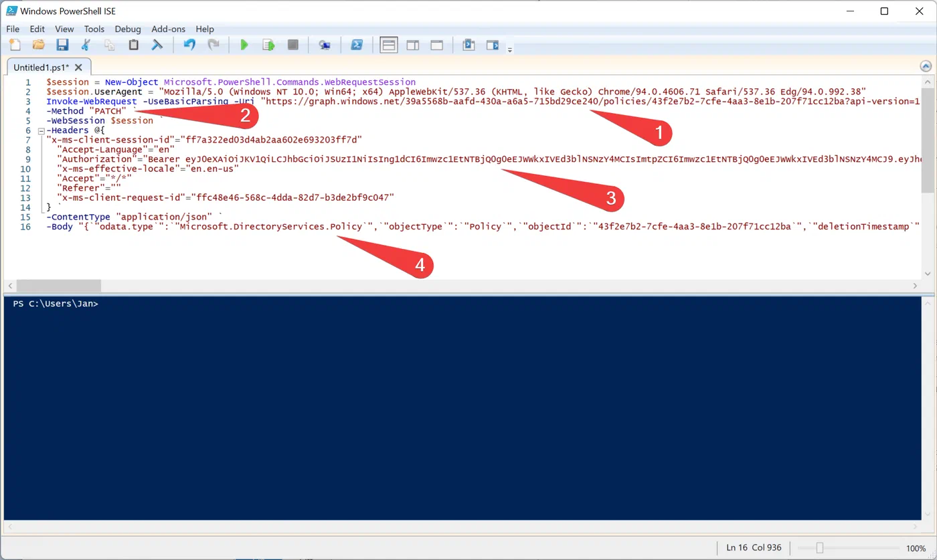This screenshot has width=937, height=560.
Task: Stop the running operation
Action: (292, 45)
